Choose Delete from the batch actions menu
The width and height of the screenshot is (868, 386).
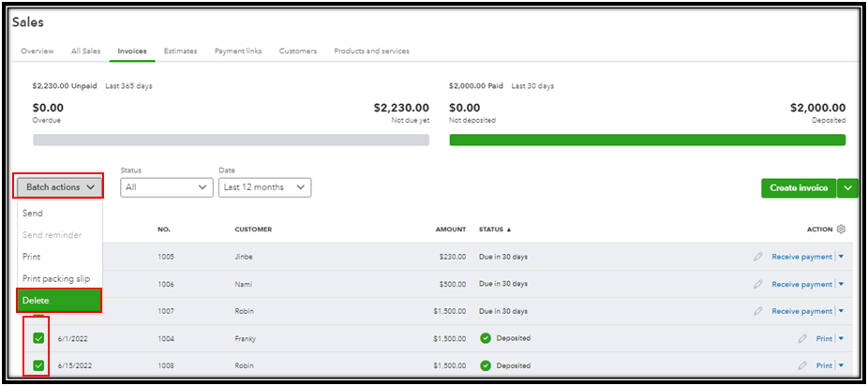(59, 301)
